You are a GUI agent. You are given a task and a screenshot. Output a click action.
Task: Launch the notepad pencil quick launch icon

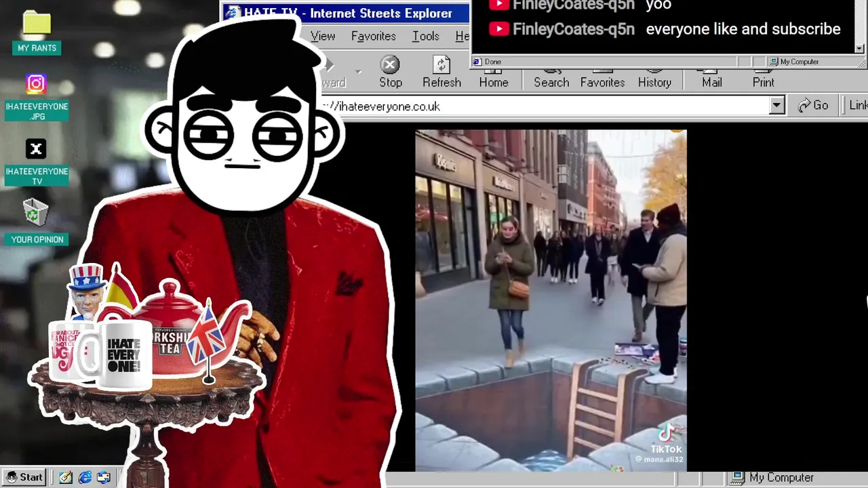(x=65, y=477)
